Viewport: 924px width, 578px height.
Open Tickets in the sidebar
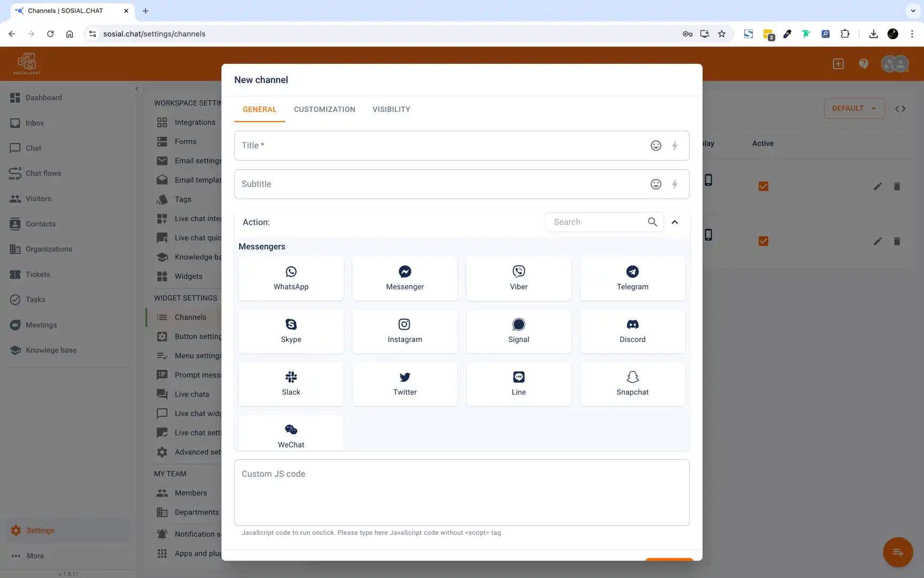point(38,274)
